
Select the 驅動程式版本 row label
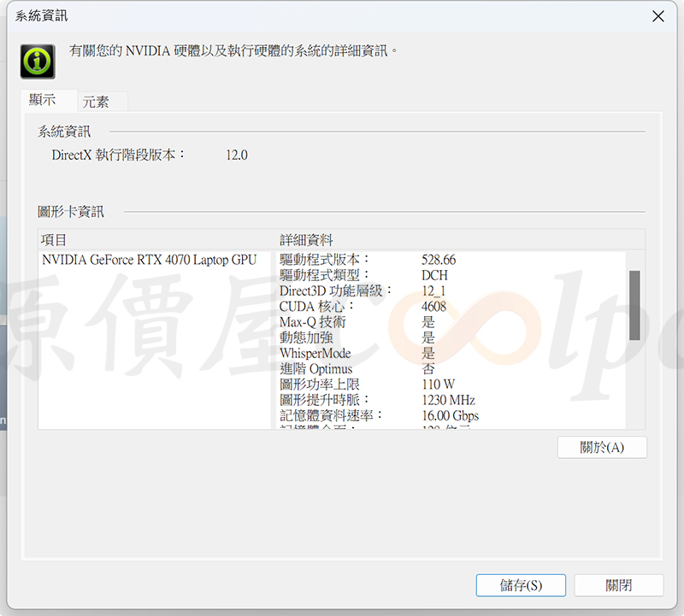coord(325,260)
